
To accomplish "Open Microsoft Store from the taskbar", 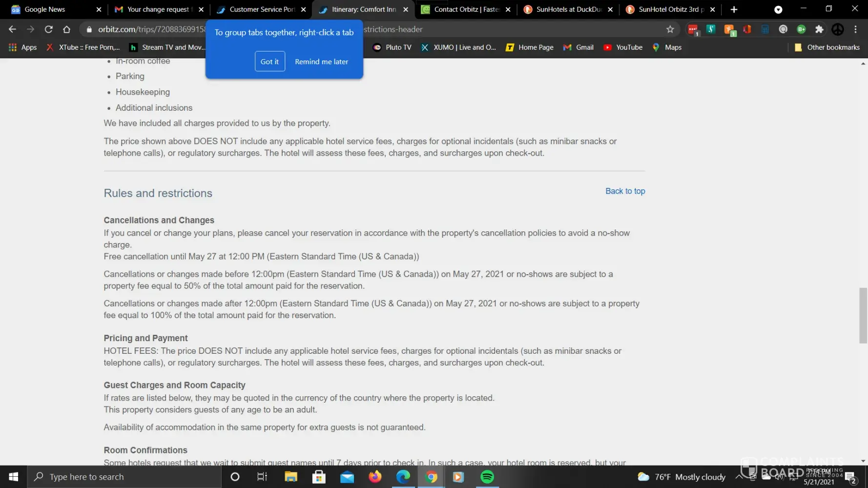I will (x=319, y=477).
